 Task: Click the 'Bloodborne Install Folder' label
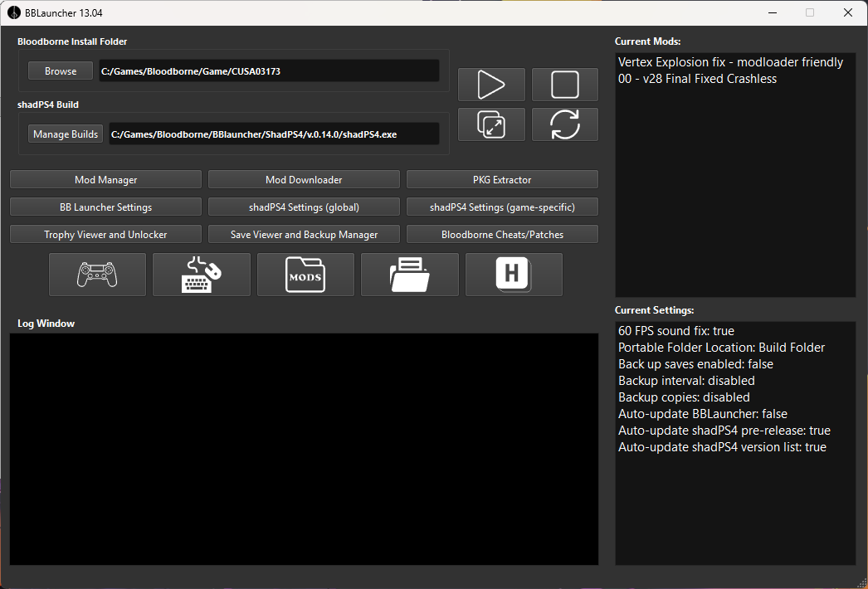click(x=72, y=41)
